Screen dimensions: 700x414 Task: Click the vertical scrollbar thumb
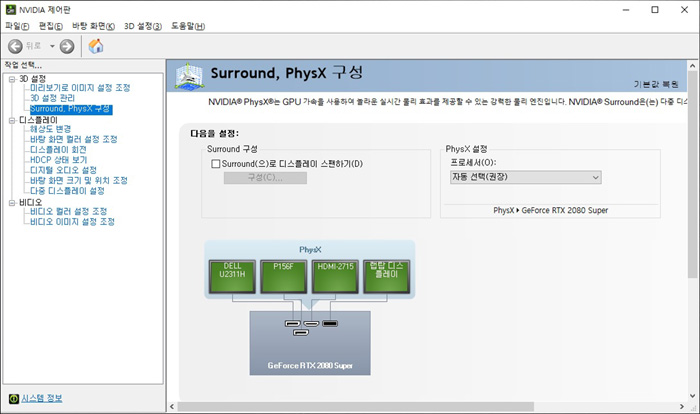coord(692,175)
